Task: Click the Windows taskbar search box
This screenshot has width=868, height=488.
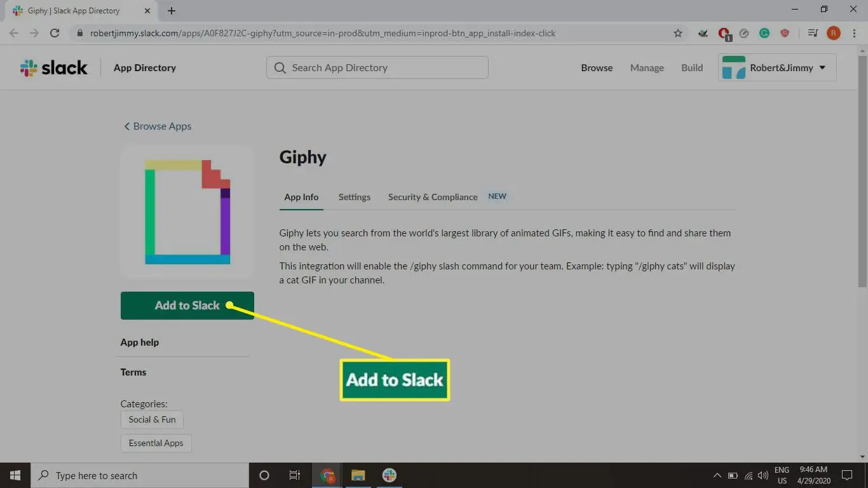Action: [x=140, y=475]
